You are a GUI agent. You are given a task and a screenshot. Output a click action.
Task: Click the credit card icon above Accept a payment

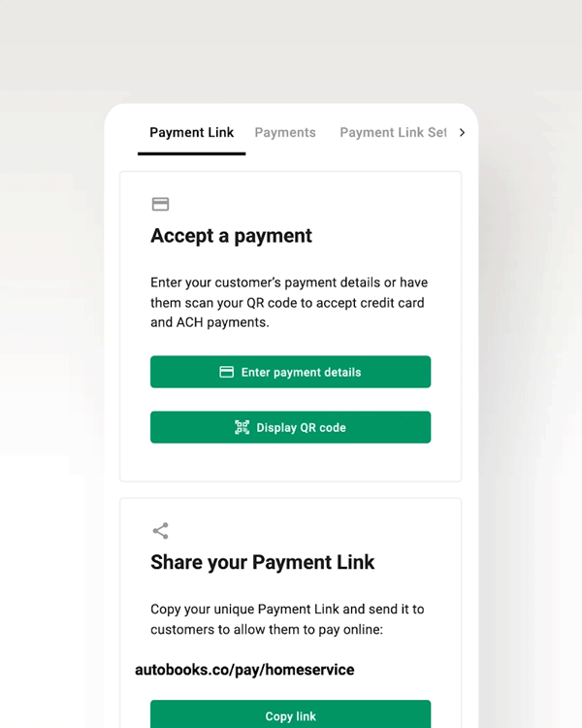[x=160, y=204]
